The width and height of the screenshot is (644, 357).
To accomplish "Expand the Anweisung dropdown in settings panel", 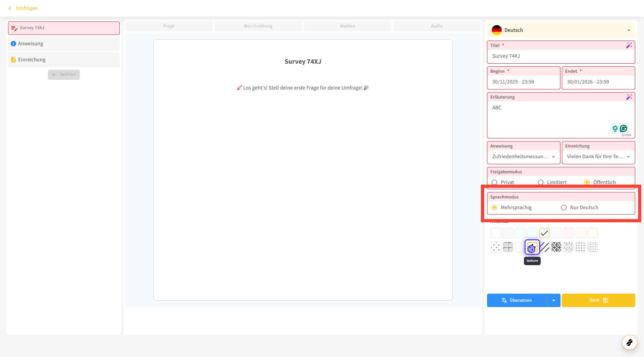I will click(553, 157).
